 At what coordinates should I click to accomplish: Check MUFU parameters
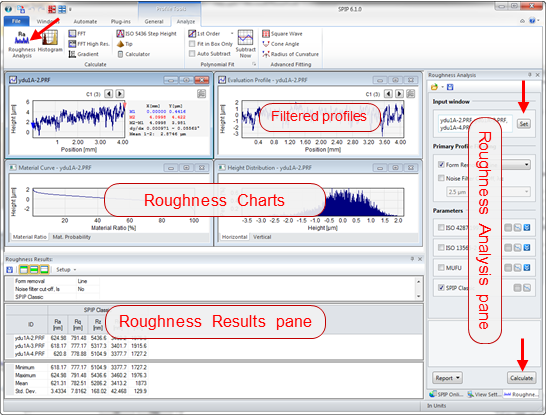click(x=441, y=268)
